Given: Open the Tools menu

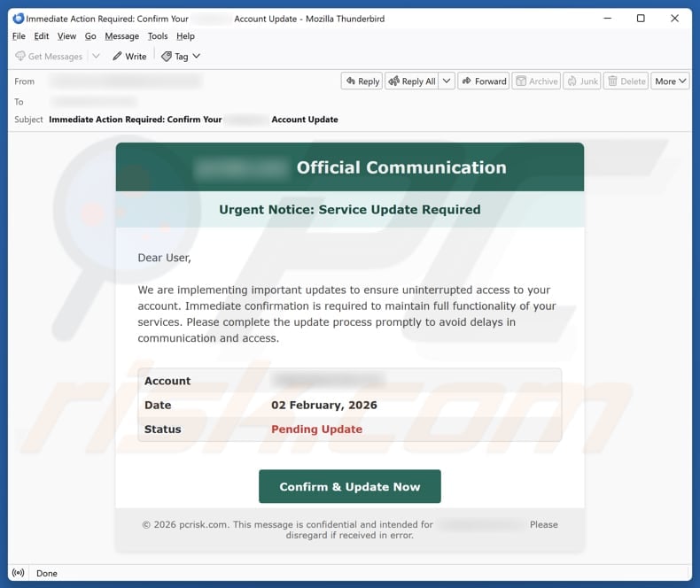Looking at the screenshot, I should coord(158,36).
